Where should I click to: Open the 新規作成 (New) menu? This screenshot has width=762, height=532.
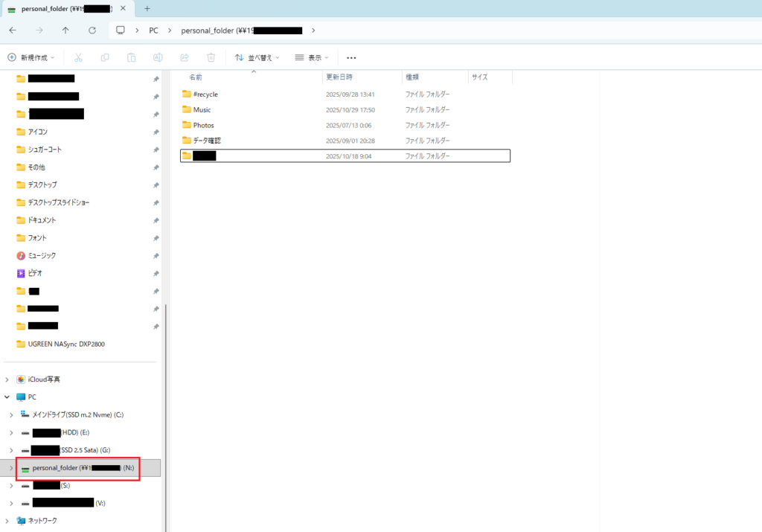(32, 57)
